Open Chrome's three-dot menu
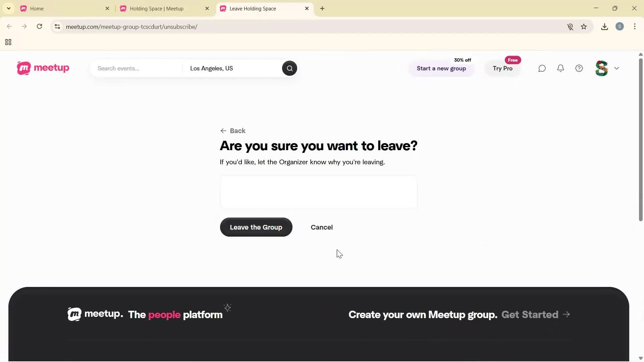Screen dimensions: 644x362 point(635,26)
